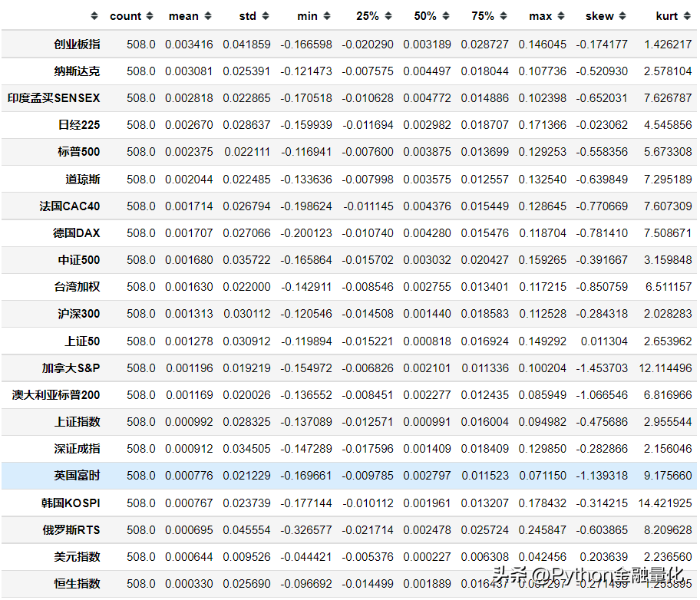Screen dimensions: 700x600
Task: Click min value -0.326577 for 俄罗斯RTS
Action: pos(306,530)
